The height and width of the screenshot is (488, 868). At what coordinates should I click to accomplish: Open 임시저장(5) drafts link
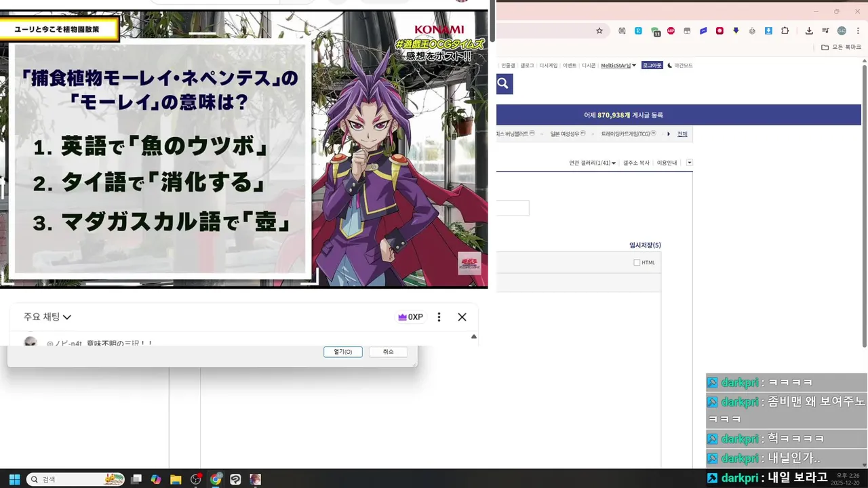(645, 245)
